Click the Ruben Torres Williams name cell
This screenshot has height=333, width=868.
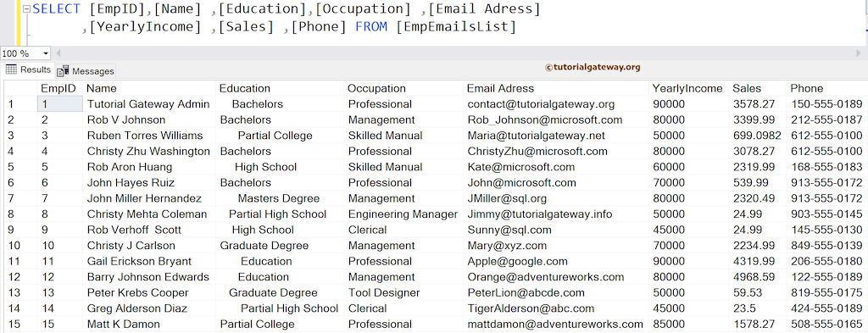(x=149, y=136)
